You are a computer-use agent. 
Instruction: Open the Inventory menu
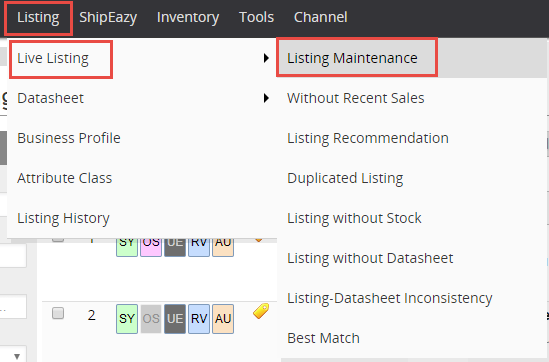click(x=188, y=17)
